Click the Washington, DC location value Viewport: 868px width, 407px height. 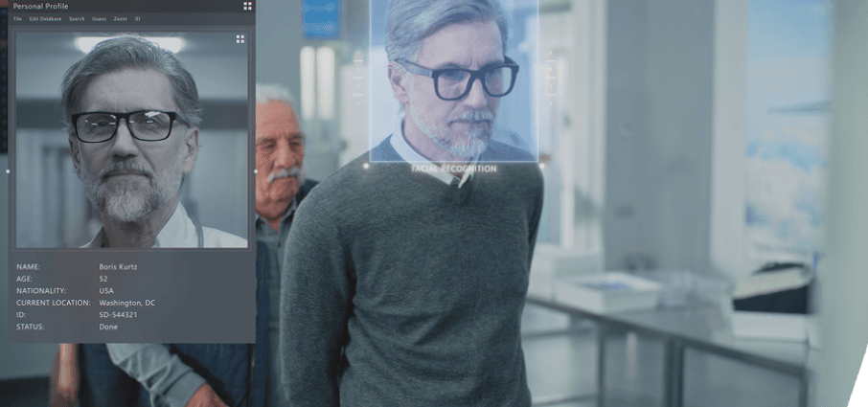(126, 303)
